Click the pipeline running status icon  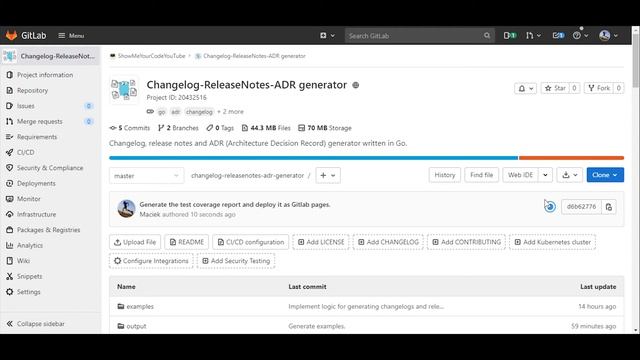coord(550,207)
